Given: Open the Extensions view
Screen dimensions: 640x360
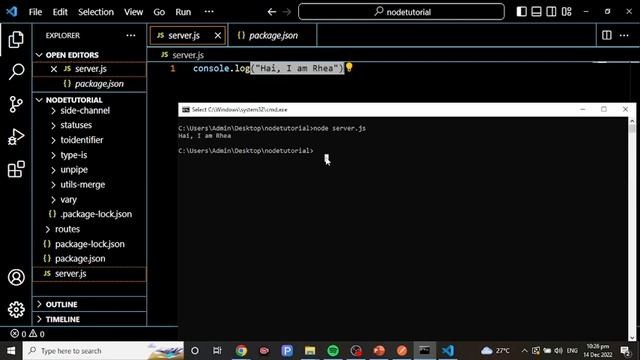Looking at the screenshot, I should tap(16, 169).
